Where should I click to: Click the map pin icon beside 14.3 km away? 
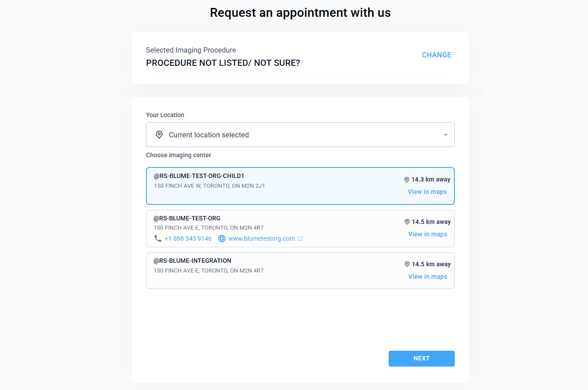pyautogui.click(x=406, y=179)
